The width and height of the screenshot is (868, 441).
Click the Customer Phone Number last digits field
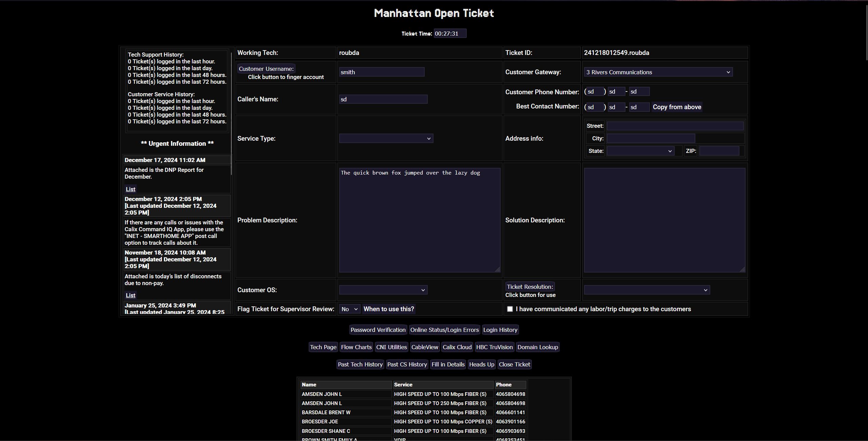coord(639,92)
